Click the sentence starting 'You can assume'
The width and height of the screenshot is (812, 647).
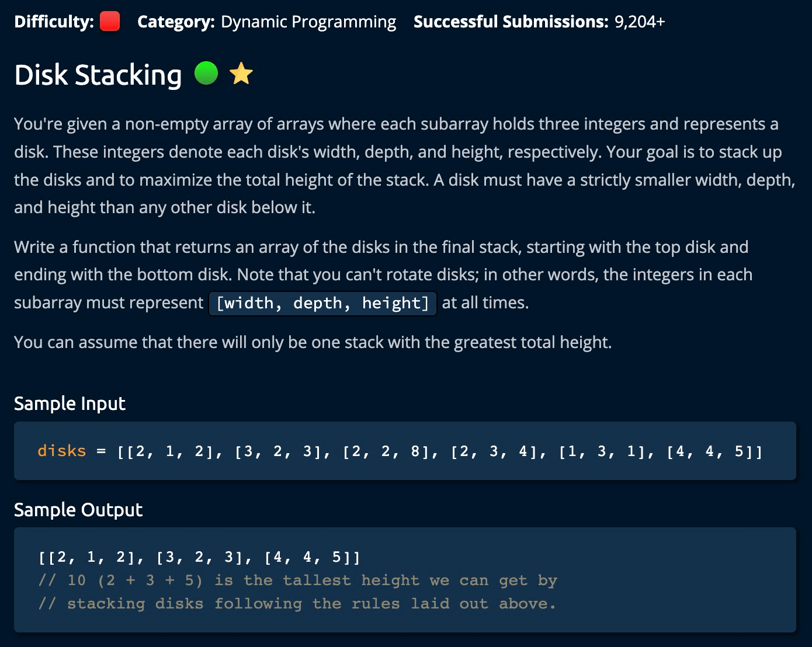(x=313, y=342)
